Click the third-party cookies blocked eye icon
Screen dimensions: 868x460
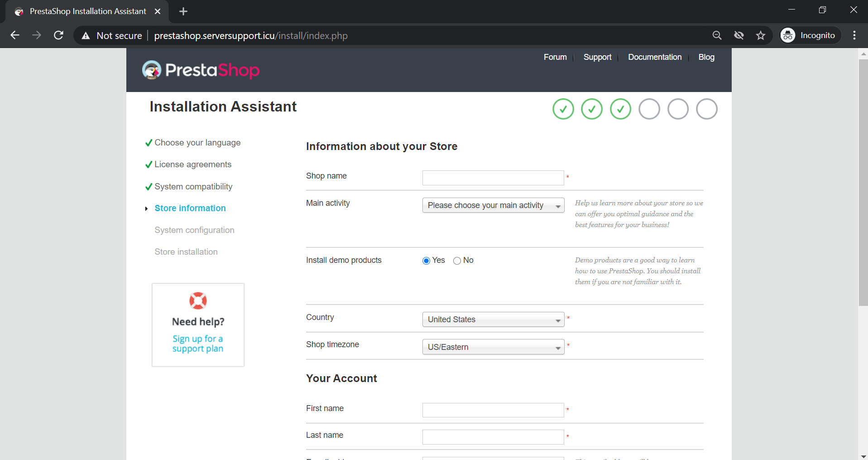pyautogui.click(x=739, y=35)
